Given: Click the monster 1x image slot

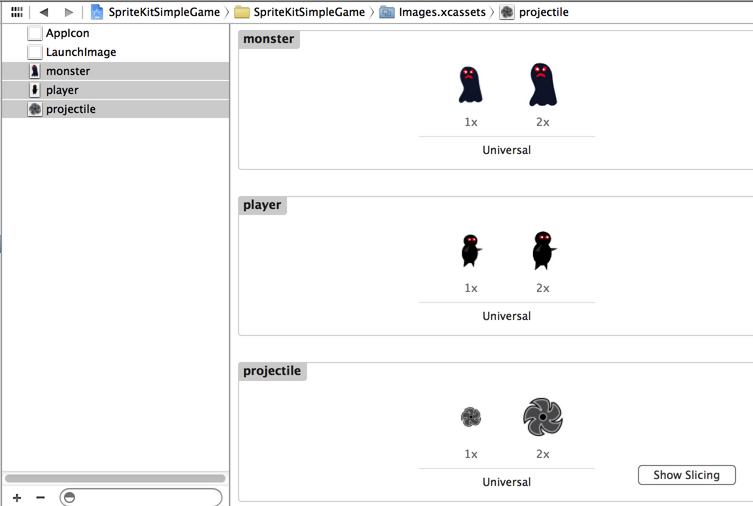Looking at the screenshot, I should [x=471, y=85].
